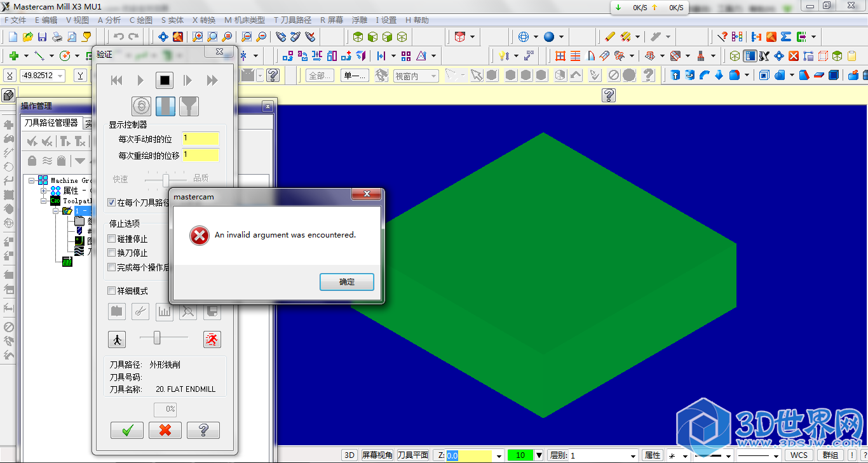868x463 pixels.
Task: Click 确定 in the error dialog
Action: coord(347,282)
